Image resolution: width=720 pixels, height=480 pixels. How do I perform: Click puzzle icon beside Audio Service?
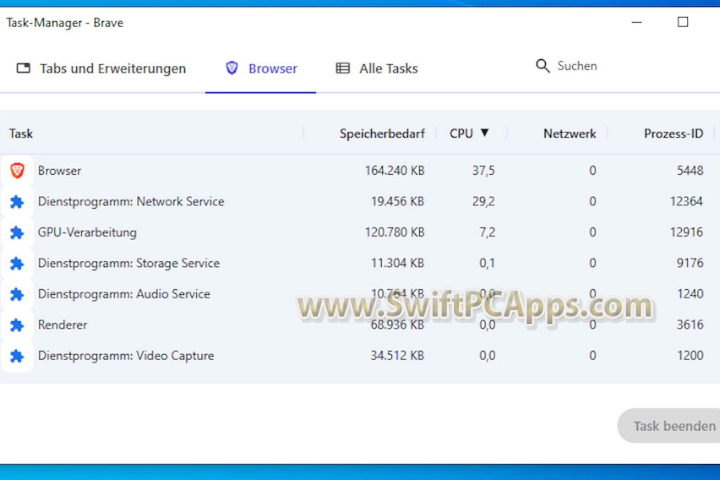click(17, 294)
